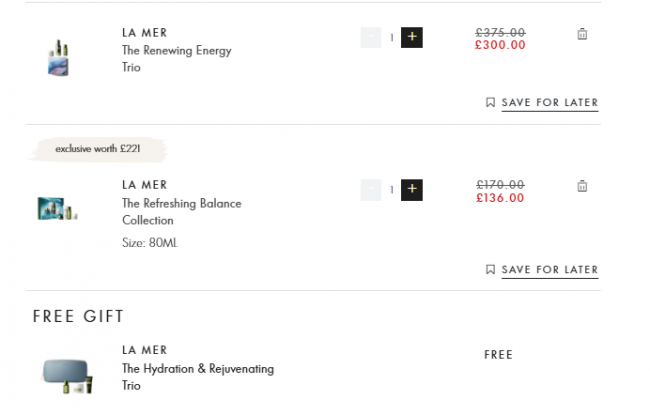The width and height of the screenshot is (650, 415).
Task: Increase quantity of The Renewing Energy Trio
Action: tap(412, 38)
